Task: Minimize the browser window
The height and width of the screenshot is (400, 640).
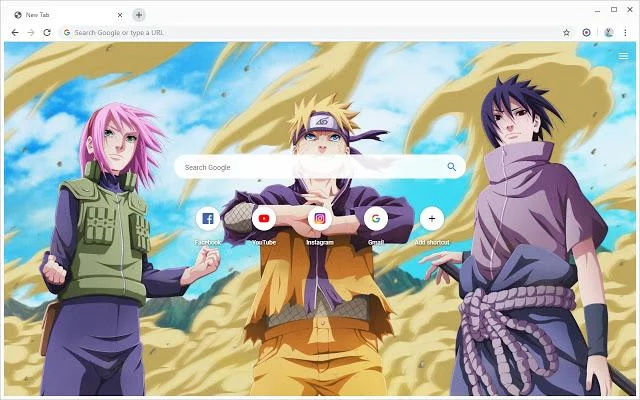Action: (x=598, y=9)
